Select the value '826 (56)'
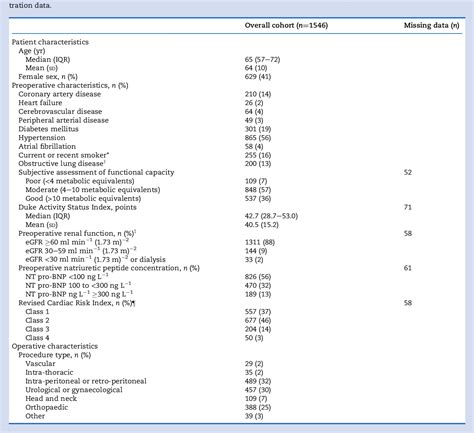 (x=258, y=277)
